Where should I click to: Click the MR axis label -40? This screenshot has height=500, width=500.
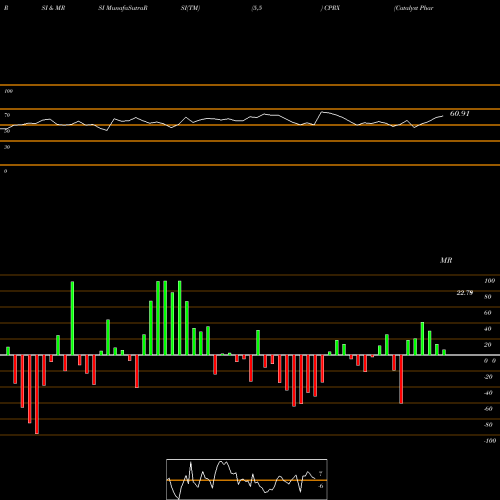click(488, 393)
